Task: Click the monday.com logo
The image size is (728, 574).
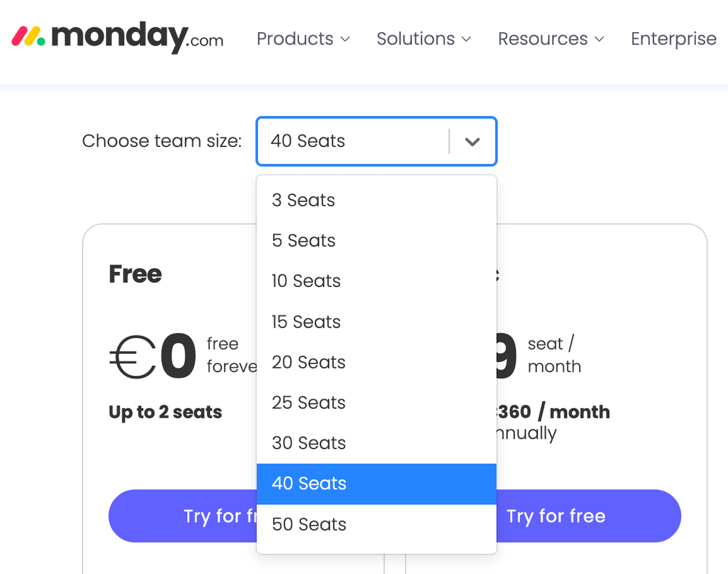Action: pyautogui.click(x=118, y=38)
